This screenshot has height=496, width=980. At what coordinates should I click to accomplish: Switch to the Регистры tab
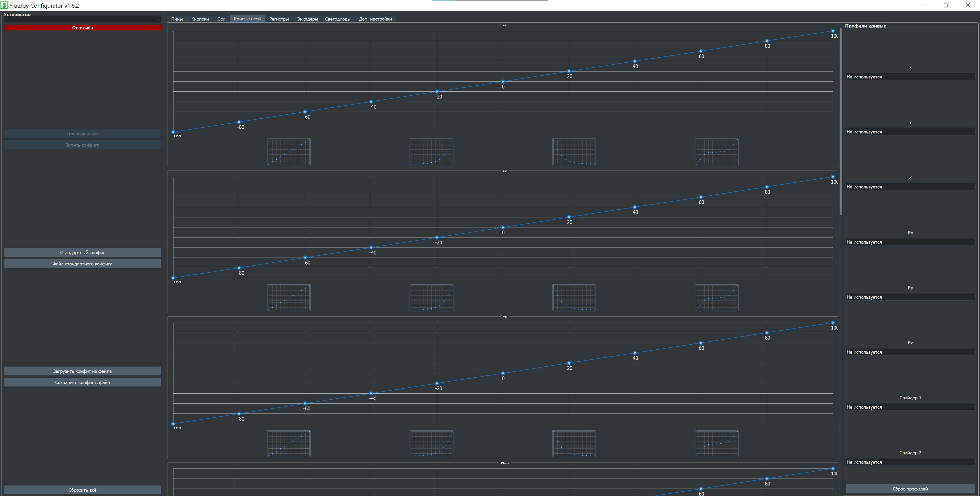coord(279,19)
